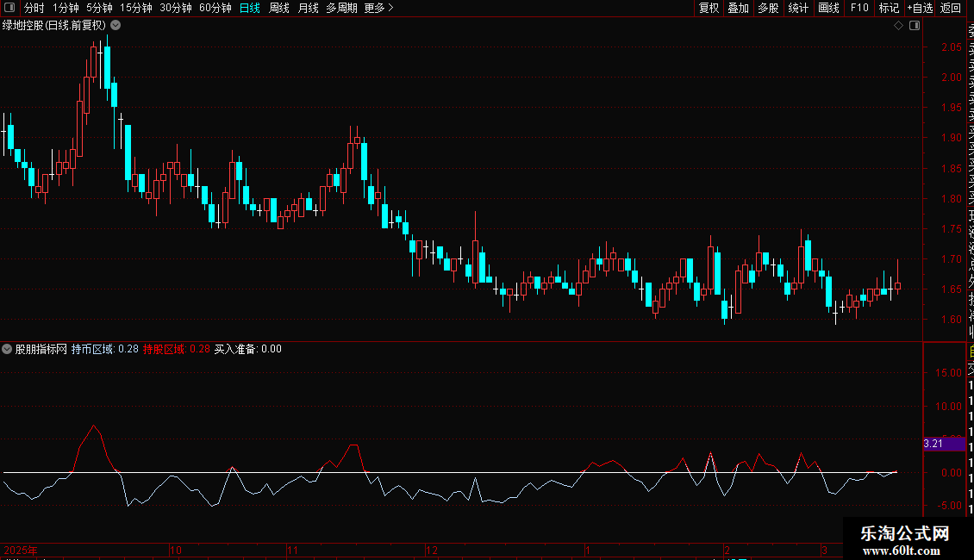Toggle the right side panel icon
Viewport: 974px width, 560px height.
point(915,26)
